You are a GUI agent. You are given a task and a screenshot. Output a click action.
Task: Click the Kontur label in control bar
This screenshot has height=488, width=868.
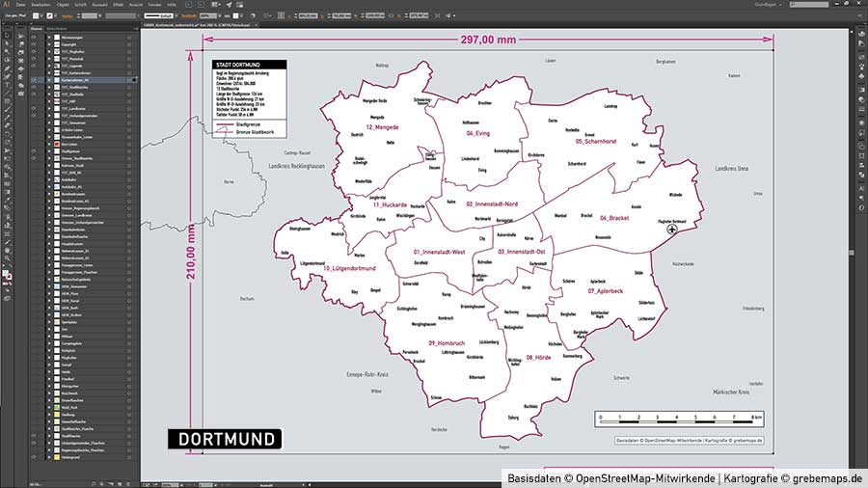67,16
